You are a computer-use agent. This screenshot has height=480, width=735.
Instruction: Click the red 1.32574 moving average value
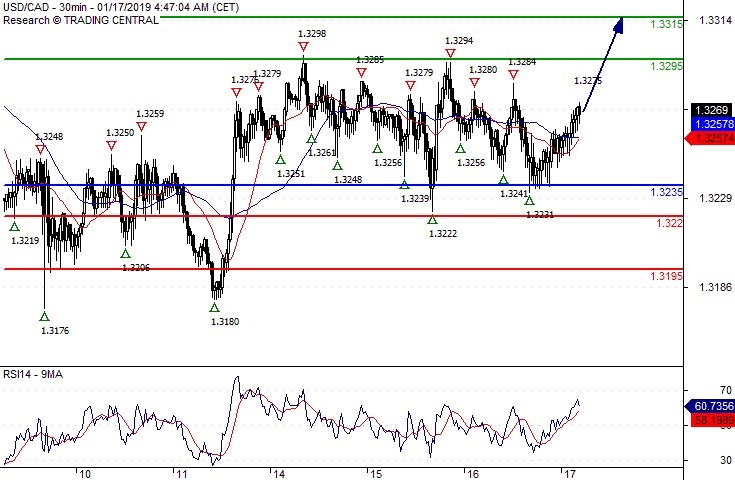[711, 138]
